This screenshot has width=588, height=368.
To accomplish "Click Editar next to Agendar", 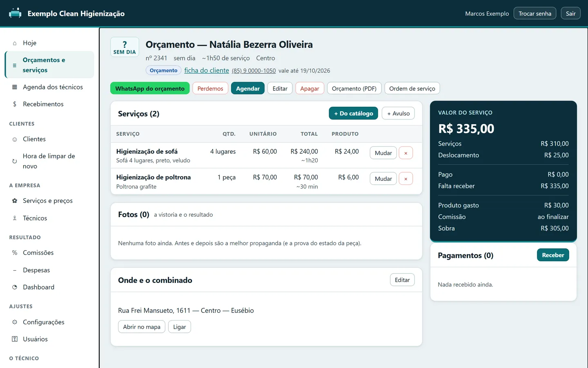I will click(x=280, y=88).
